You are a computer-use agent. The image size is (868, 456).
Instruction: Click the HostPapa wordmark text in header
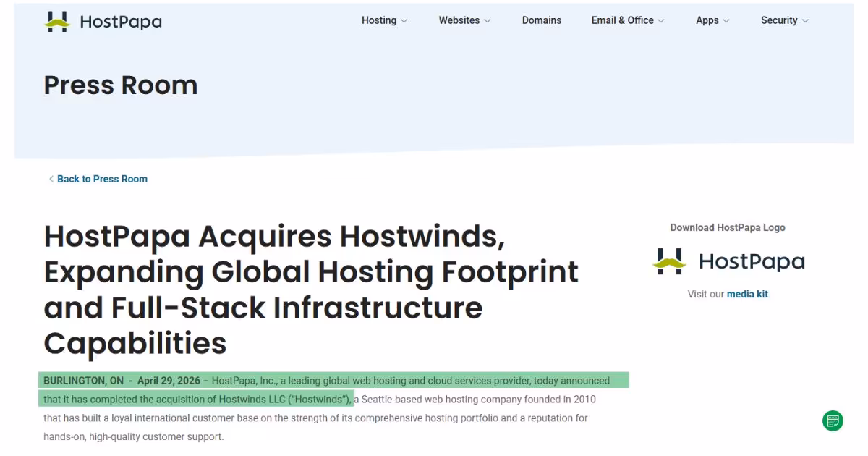[121, 22]
